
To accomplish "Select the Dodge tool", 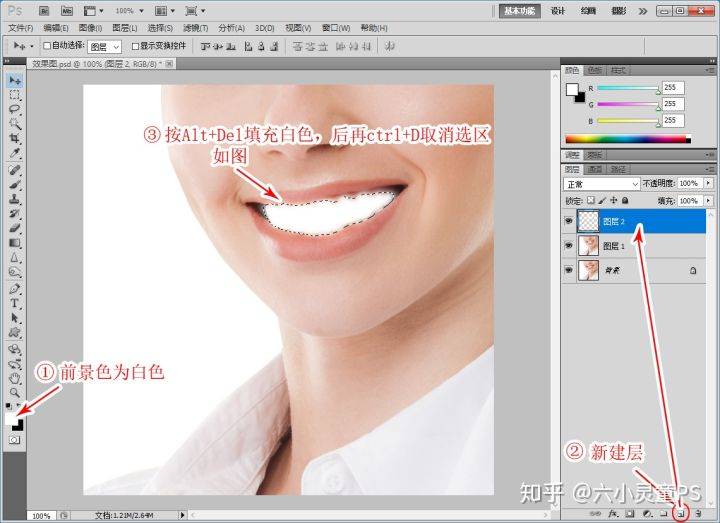I will (15, 272).
